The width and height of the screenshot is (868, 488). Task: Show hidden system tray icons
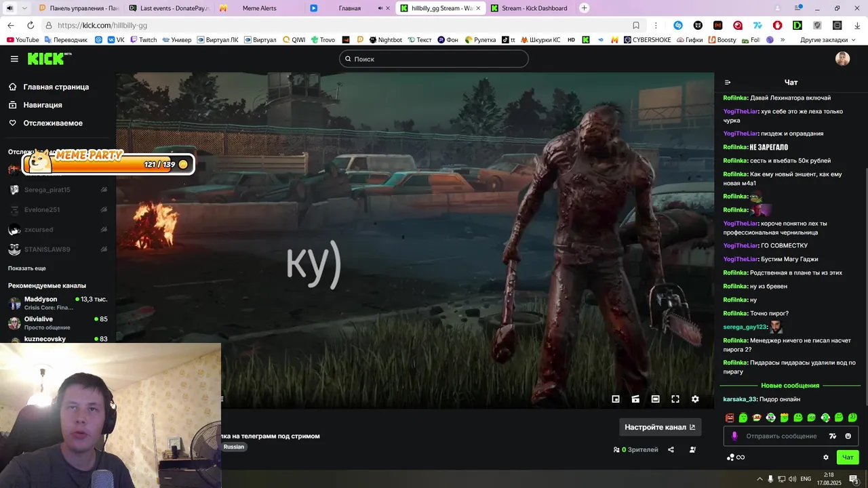tap(759, 479)
